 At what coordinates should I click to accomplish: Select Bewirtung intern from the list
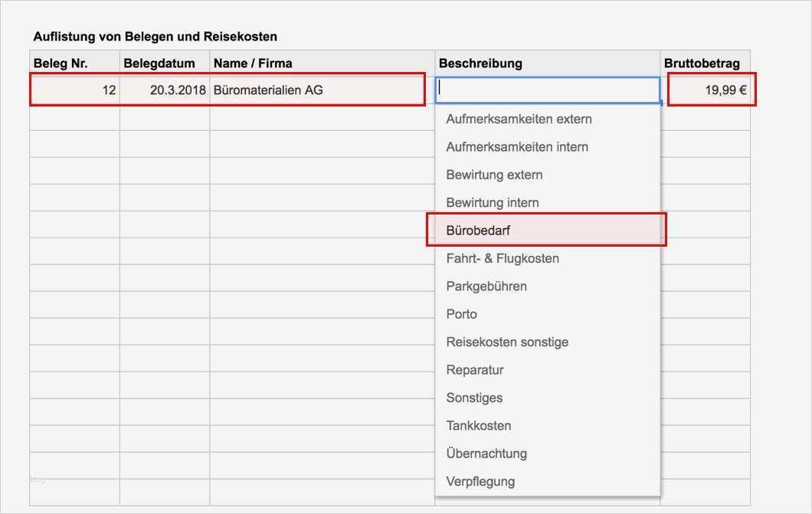coord(494,202)
